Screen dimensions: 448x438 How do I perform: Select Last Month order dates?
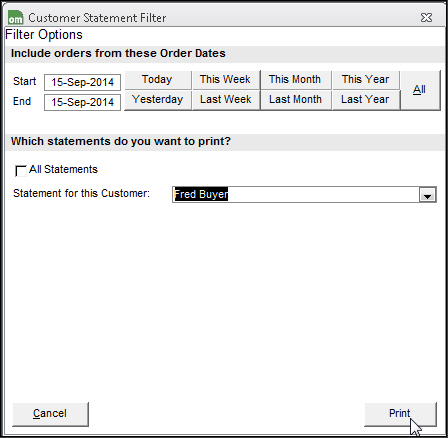coord(295,100)
